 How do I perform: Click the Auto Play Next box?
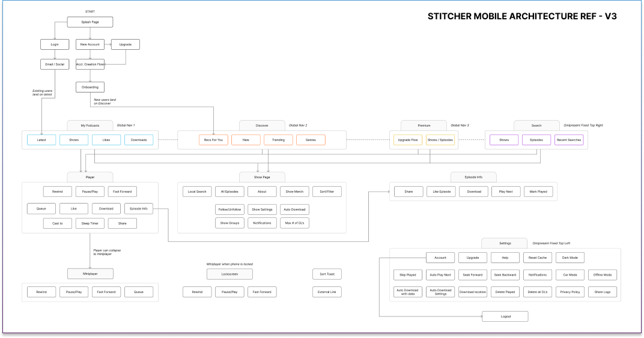pos(440,275)
